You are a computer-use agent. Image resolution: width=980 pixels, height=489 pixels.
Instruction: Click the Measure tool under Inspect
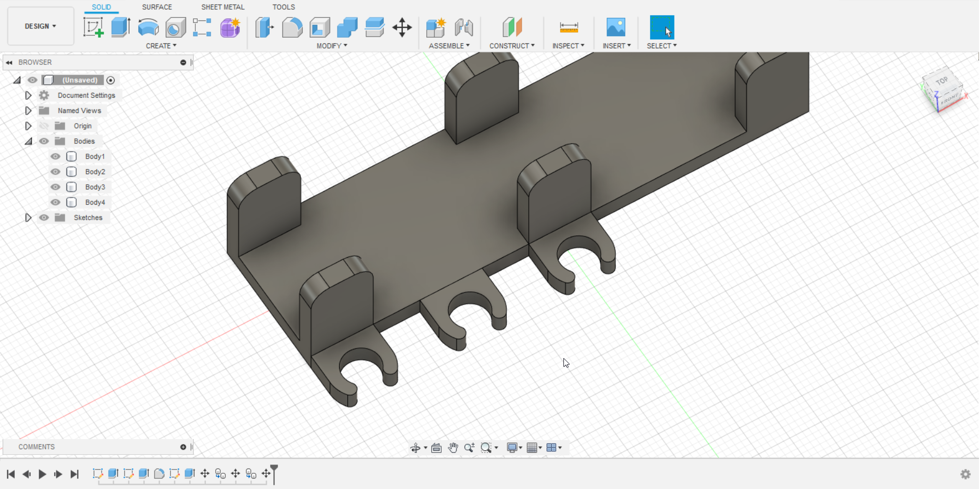(568, 28)
